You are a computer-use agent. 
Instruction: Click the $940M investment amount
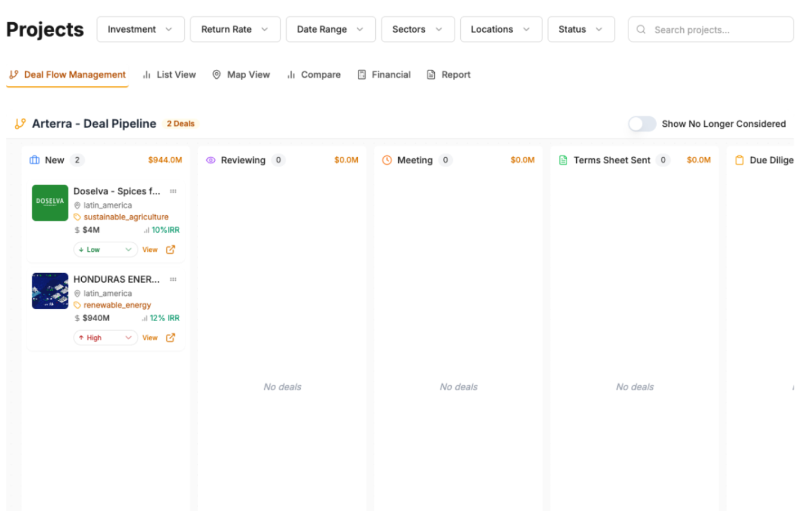(x=96, y=318)
